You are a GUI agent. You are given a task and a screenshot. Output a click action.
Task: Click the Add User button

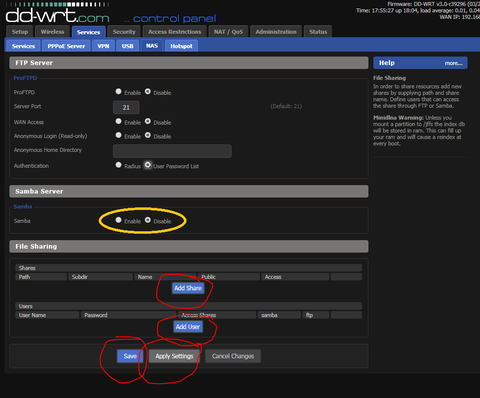point(188,327)
